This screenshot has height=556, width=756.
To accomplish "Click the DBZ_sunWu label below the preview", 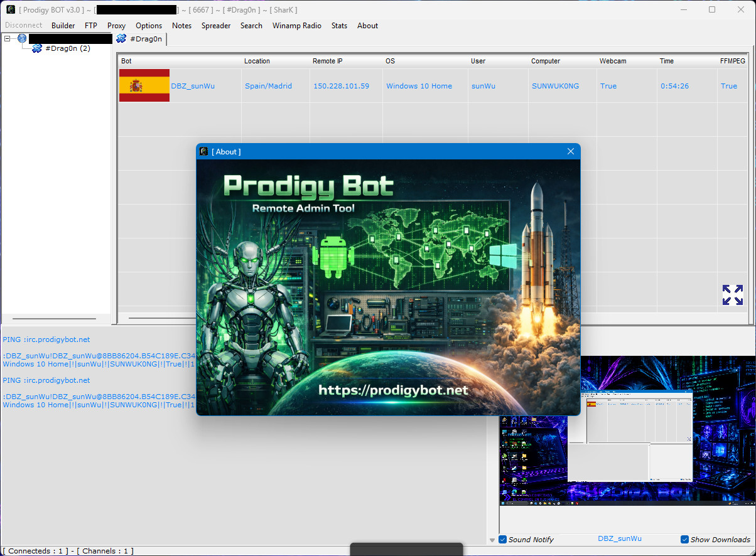I will (x=620, y=539).
